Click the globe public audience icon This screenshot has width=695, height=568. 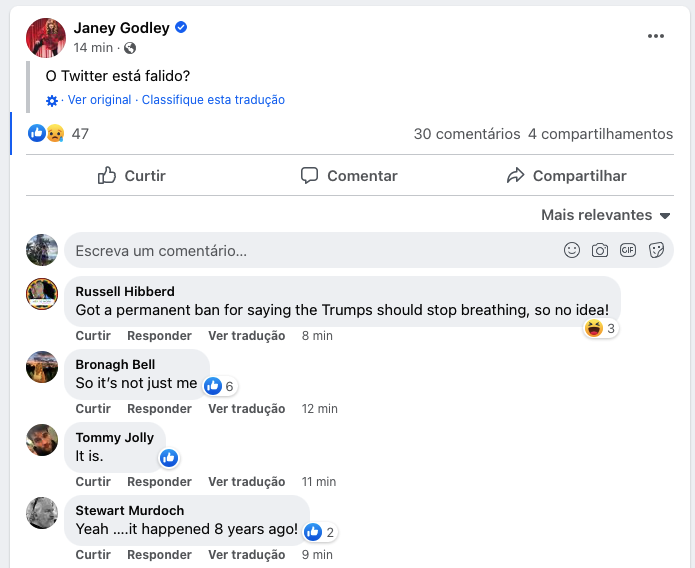click(x=130, y=48)
